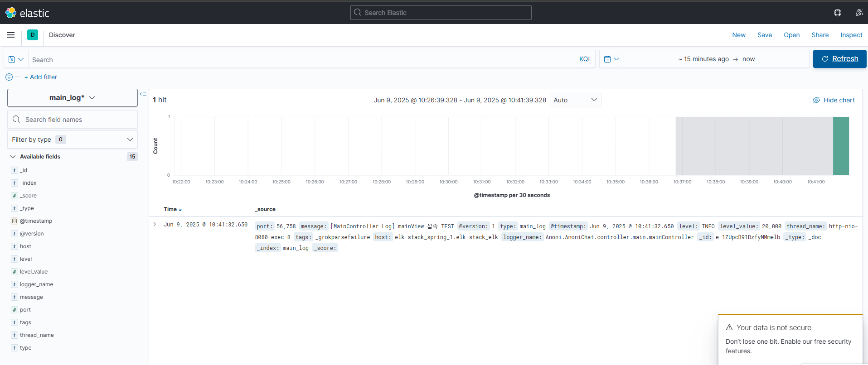Click the 15 available fields count badge
Viewport: 868px width, 365px height.
pos(132,157)
